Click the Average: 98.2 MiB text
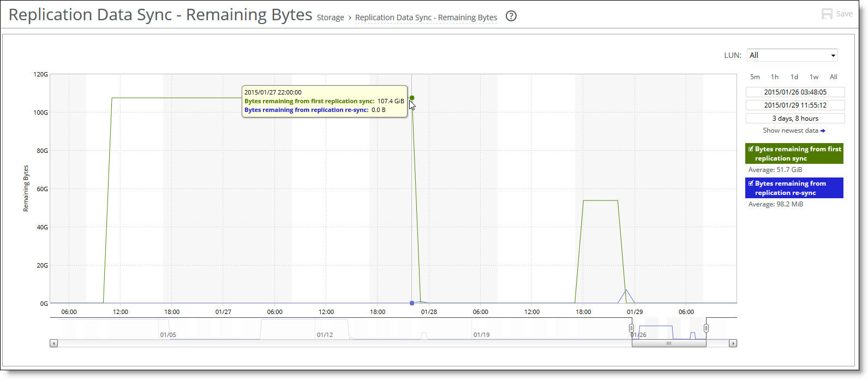The width and height of the screenshot is (868, 379). [x=775, y=204]
